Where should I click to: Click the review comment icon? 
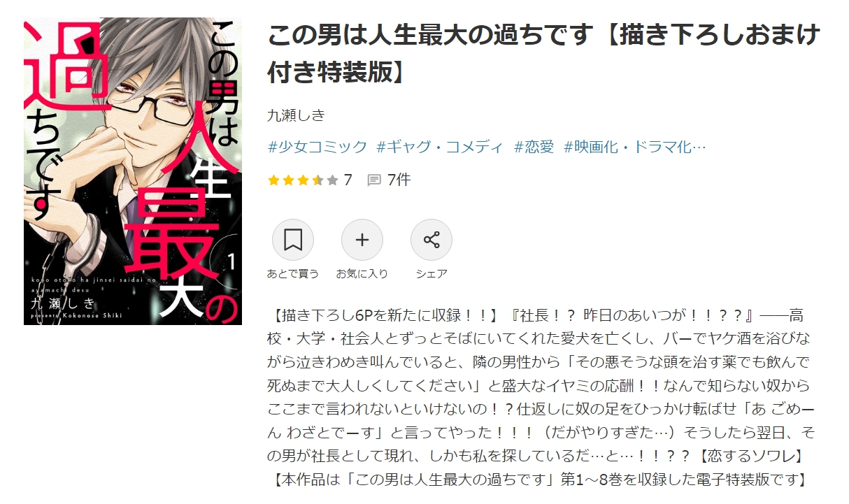point(374,180)
